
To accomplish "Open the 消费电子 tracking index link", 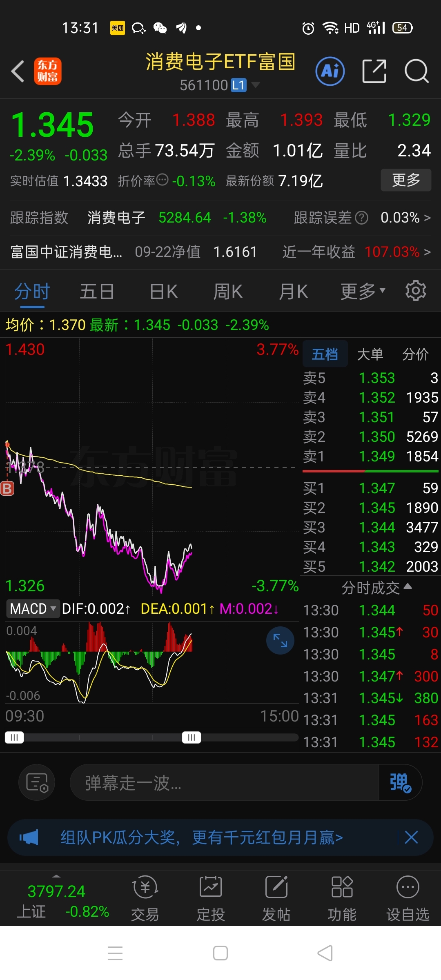I will tap(116, 218).
